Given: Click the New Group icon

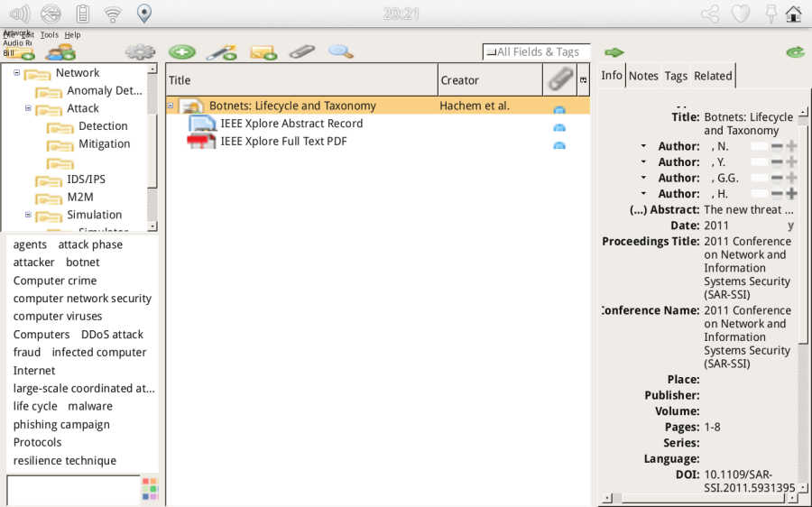Looking at the screenshot, I should click(60, 53).
